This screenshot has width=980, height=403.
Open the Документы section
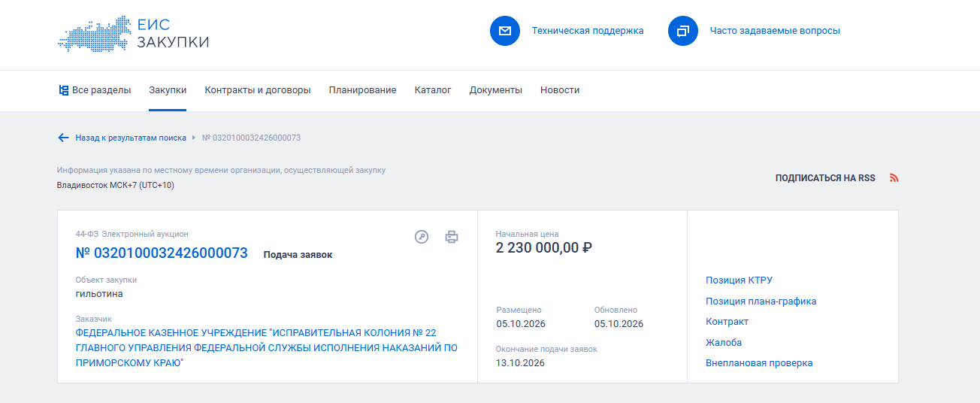pos(496,90)
